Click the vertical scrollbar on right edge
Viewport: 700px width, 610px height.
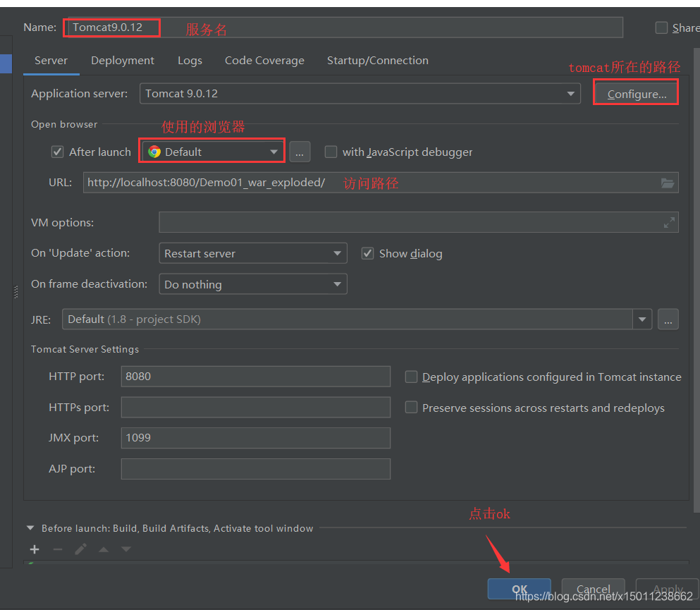697,281
